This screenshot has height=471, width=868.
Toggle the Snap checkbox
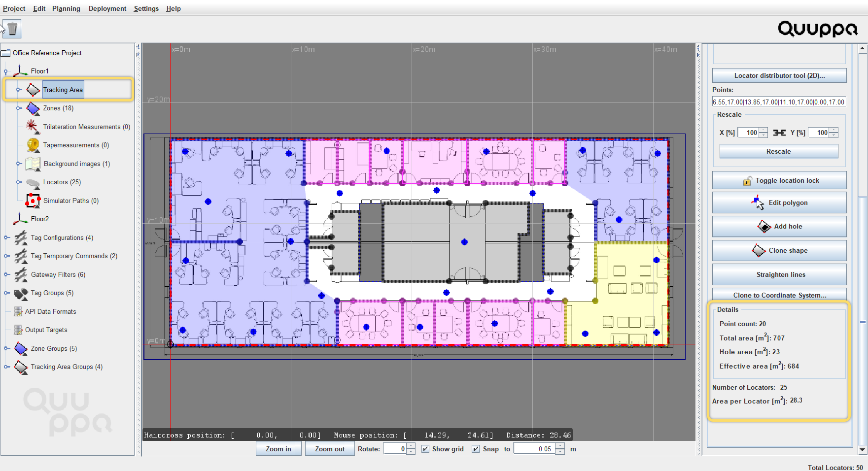pos(476,449)
